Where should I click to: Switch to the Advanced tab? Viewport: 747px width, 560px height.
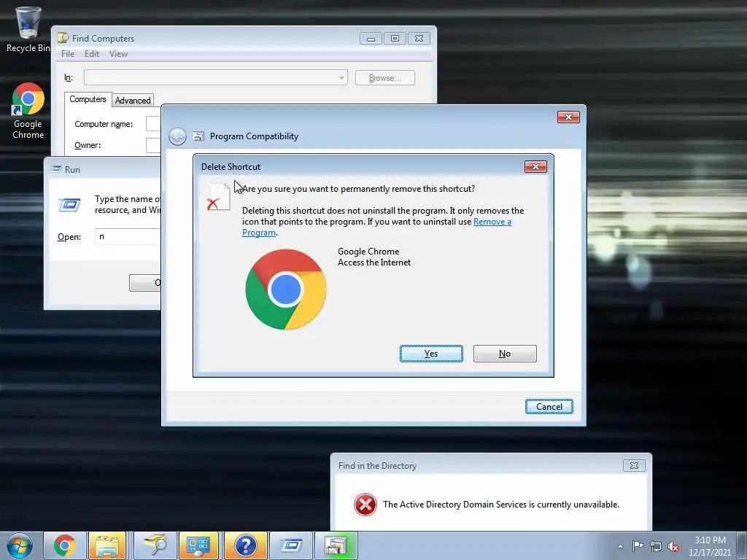[133, 101]
